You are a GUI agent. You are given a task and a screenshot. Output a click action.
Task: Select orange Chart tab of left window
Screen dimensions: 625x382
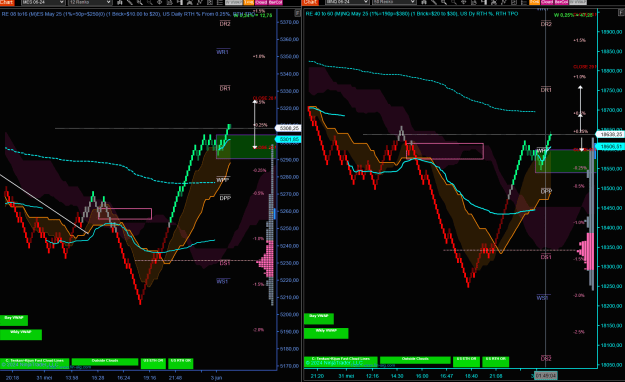pos(7,2)
